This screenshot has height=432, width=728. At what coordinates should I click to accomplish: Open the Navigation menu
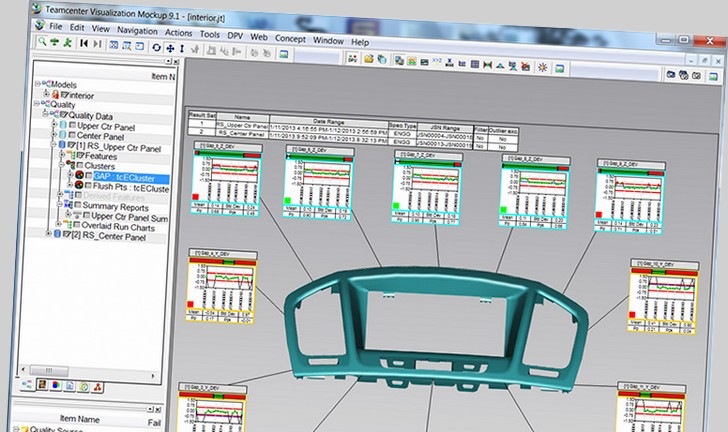(137, 31)
